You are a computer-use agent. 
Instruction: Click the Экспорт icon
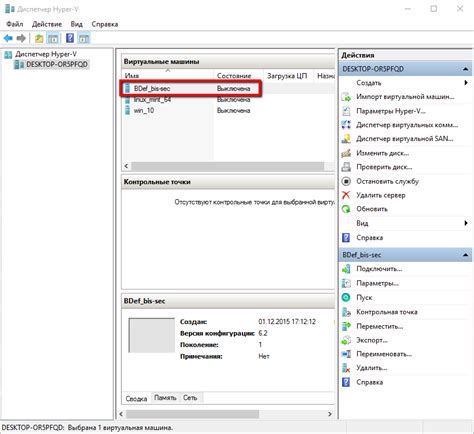[346, 340]
